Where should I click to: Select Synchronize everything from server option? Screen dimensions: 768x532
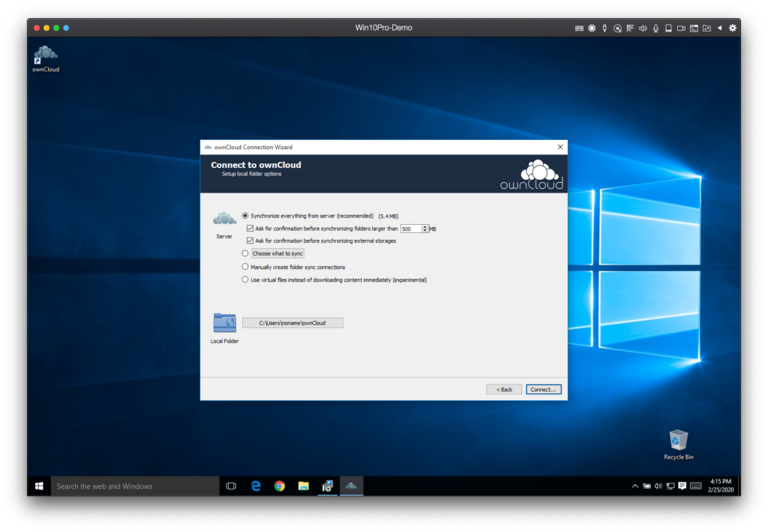[245, 215]
